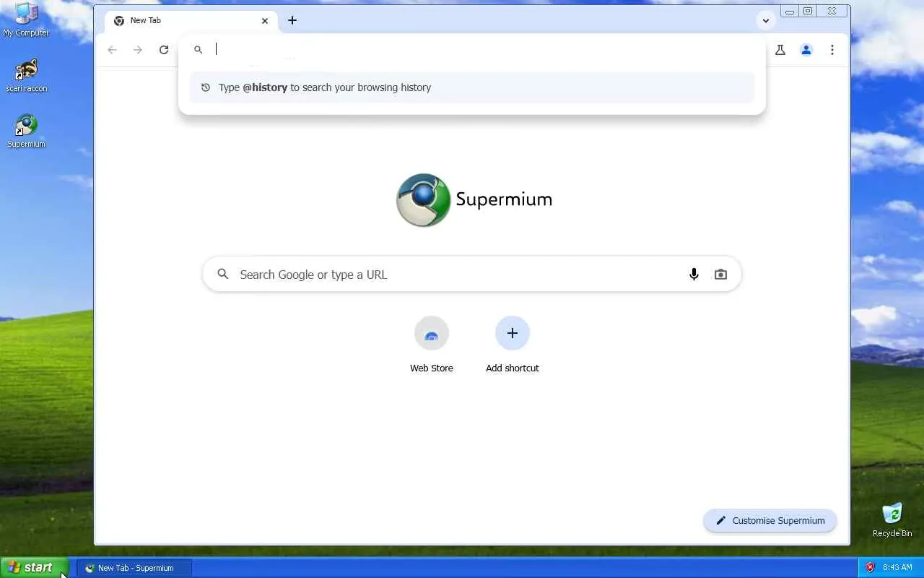924x578 pixels.
Task: Select the Recycle Bin desktop icon
Action: [x=892, y=520]
